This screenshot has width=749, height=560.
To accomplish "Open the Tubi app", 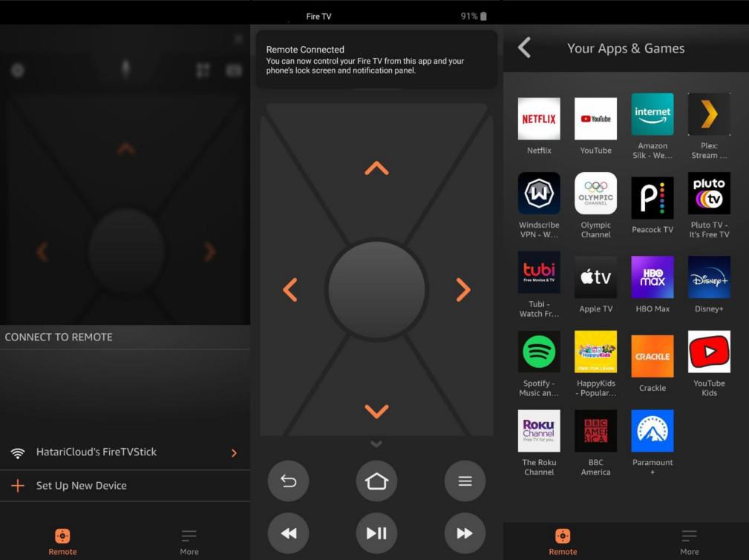I will pos(539,273).
